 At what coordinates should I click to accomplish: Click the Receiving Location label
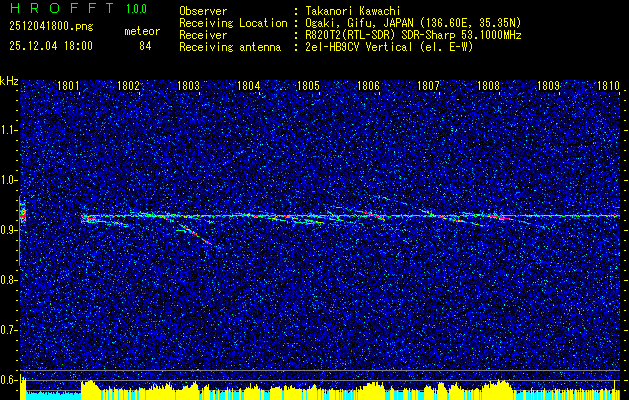tap(233, 23)
